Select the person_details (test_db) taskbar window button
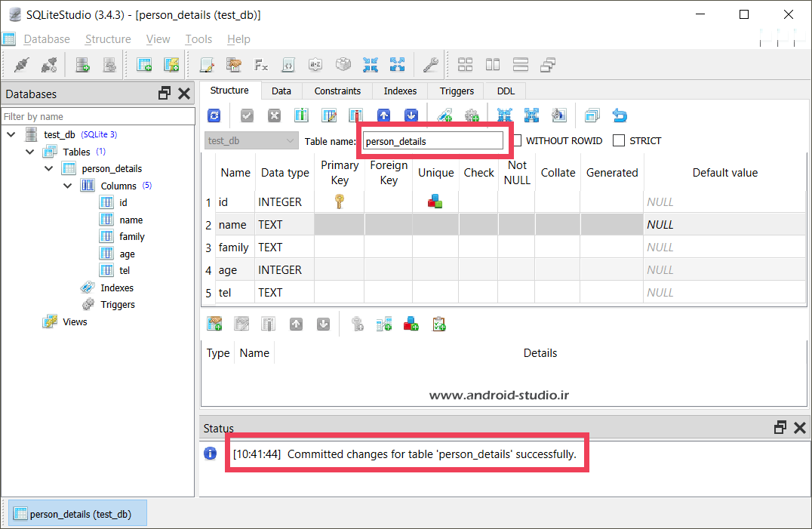Image resolution: width=812 pixels, height=529 pixels. point(78,514)
